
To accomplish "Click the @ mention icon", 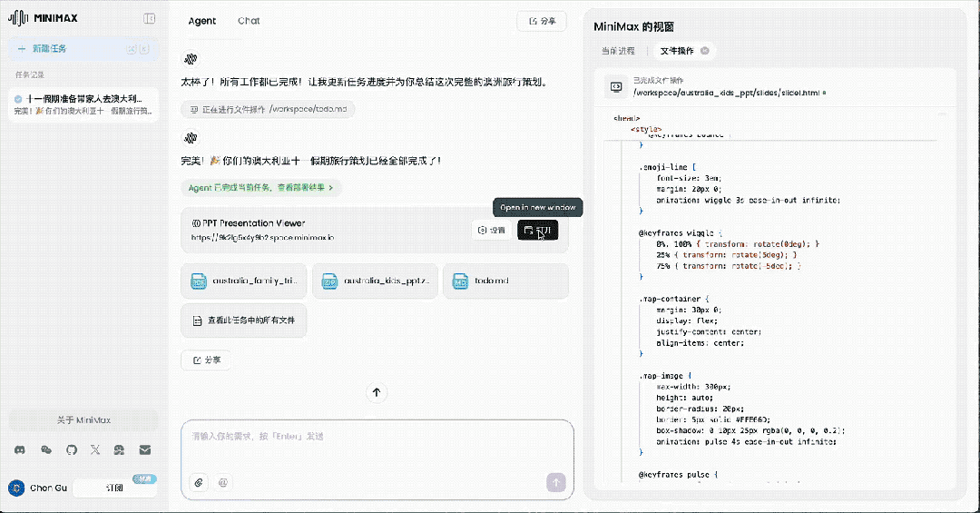I will point(223,482).
